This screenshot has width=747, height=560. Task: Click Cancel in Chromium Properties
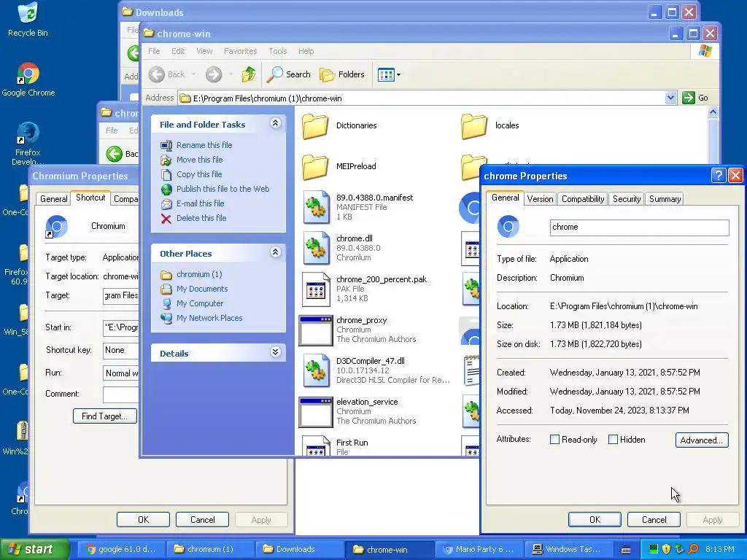pos(203,519)
